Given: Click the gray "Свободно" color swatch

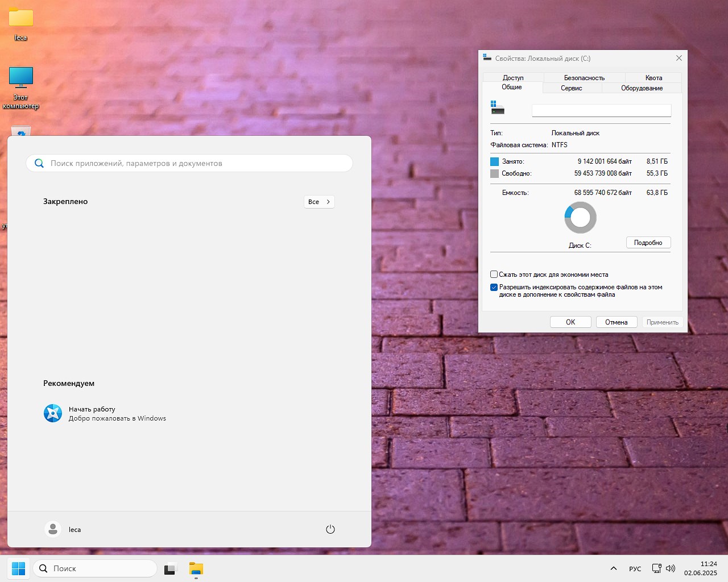Looking at the screenshot, I should click(494, 173).
